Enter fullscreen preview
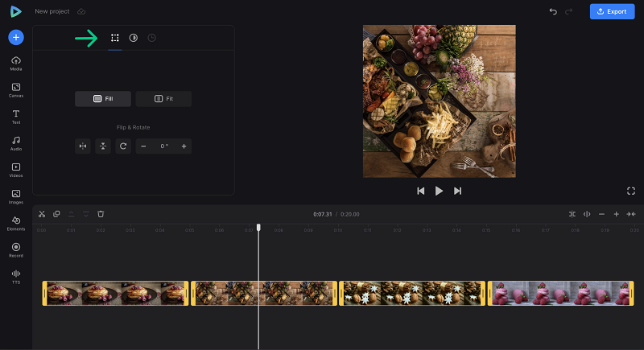Image resolution: width=644 pixels, height=350 pixels. (631, 191)
